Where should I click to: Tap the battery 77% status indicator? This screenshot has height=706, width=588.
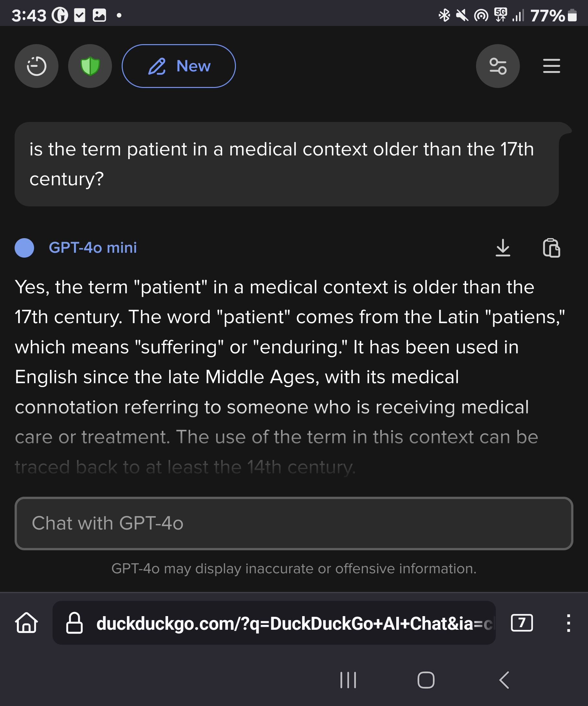(x=554, y=16)
